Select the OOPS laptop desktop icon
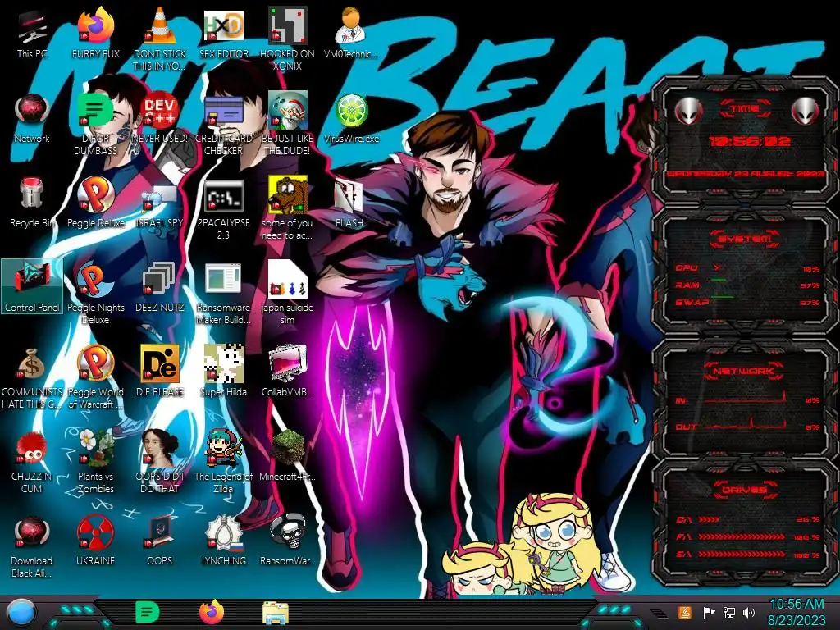This screenshot has height=630, width=840. (160, 541)
